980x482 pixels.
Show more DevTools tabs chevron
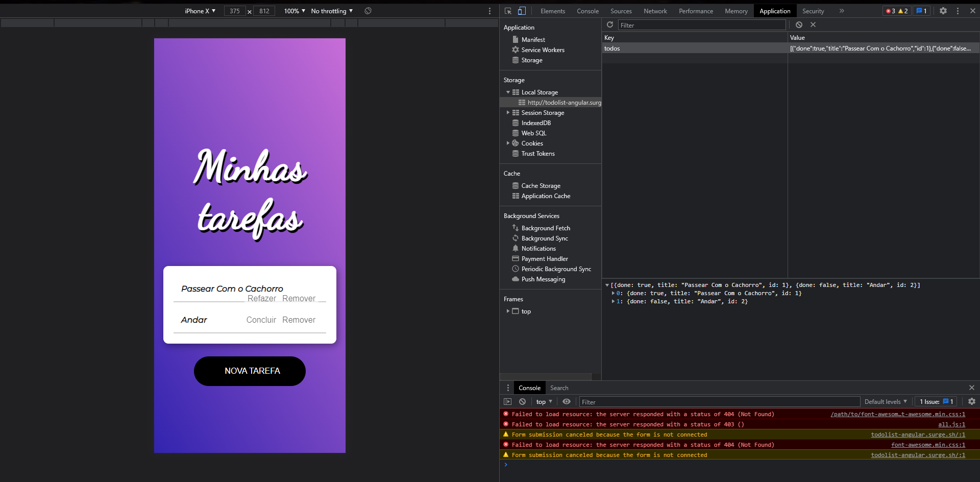[842, 11]
